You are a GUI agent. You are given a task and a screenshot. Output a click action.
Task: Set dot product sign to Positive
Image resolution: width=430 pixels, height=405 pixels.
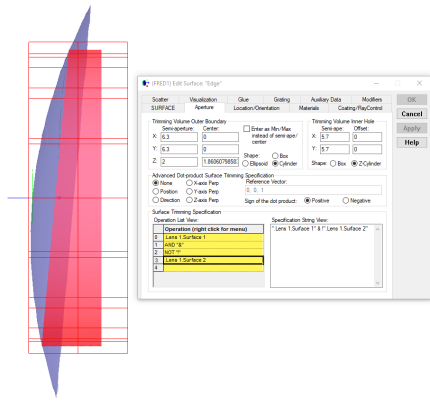(x=307, y=200)
